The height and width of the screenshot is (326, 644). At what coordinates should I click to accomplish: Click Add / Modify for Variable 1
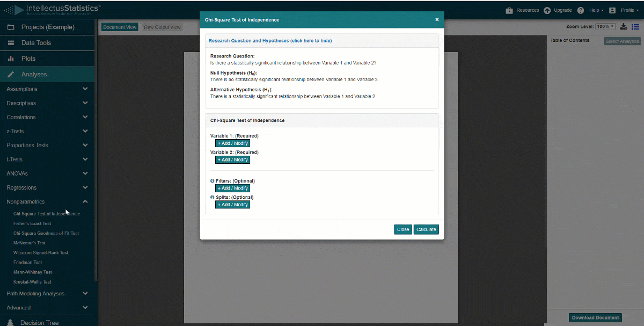click(232, 143)
